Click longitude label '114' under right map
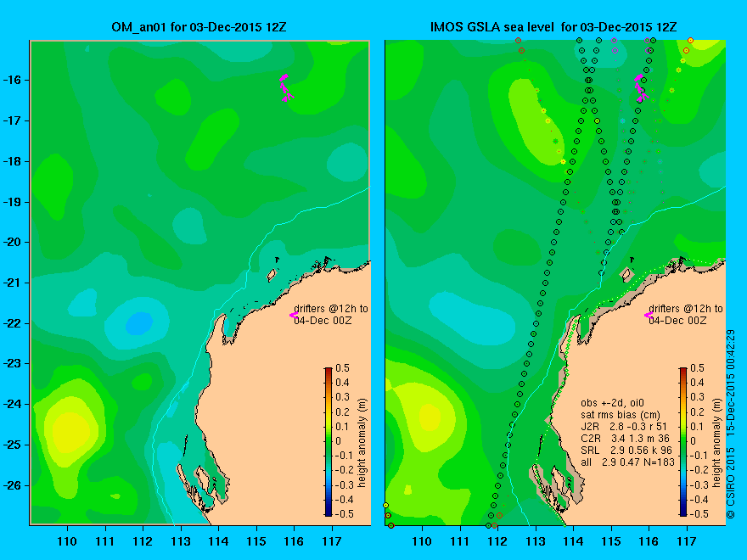 coord(574,541)
